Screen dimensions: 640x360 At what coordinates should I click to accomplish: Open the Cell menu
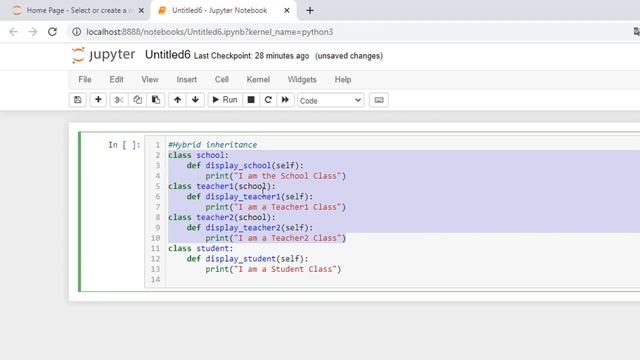[222, 80]
